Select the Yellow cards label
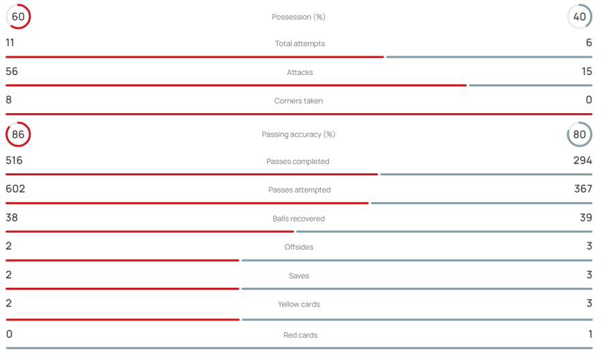The width and height of the screenshot is (603, 364). pyautogui.click(x=299, y=304)
